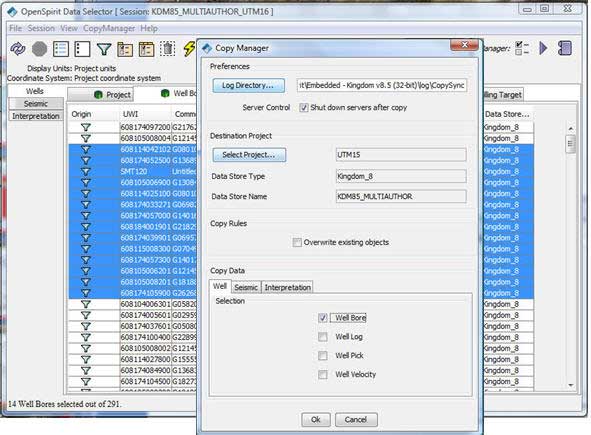This screenshot has width=591, height=435.
Task: Click origin funnel icon for row 608105008004
Action: [x=86, y=138]
